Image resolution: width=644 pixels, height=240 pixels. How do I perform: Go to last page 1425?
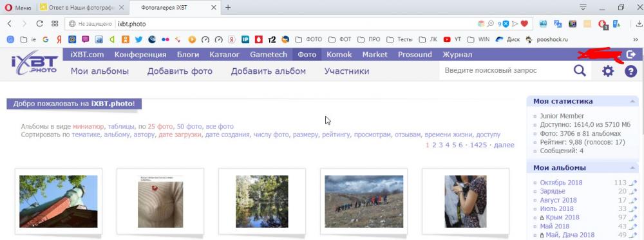[478, 145]
